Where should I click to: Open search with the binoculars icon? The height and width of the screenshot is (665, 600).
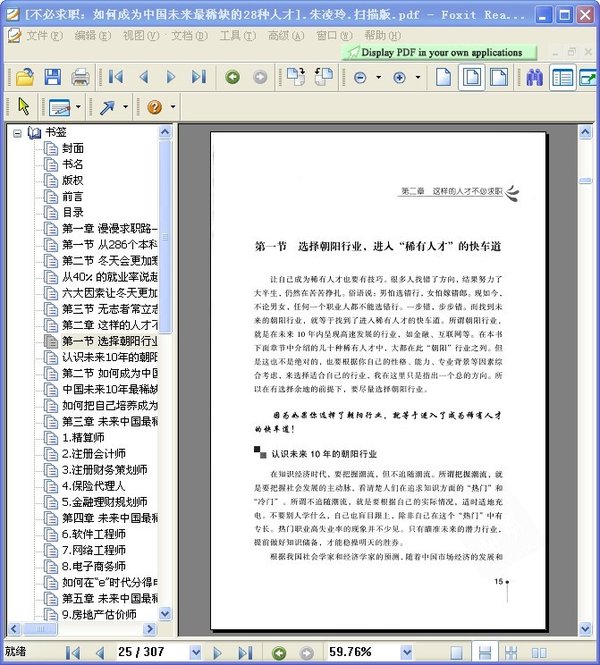point(535,77)
